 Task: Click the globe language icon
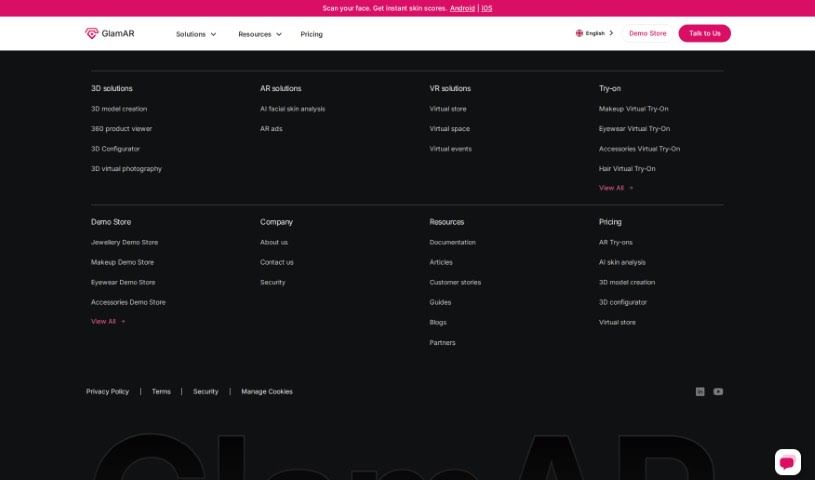point(579,33)
